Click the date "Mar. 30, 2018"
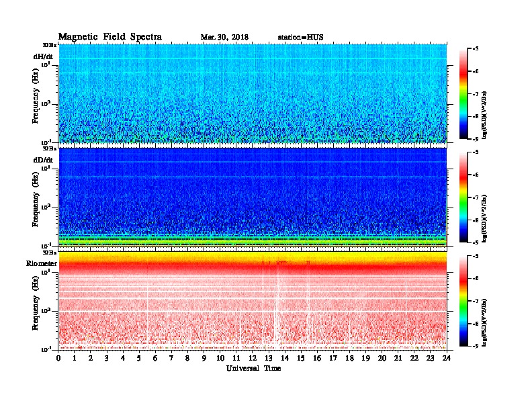The width and height of the screenshot is (532, 411). 224,37
